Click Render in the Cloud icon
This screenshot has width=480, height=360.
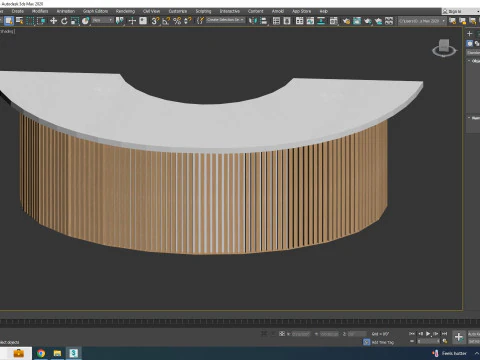coord(378,21)
